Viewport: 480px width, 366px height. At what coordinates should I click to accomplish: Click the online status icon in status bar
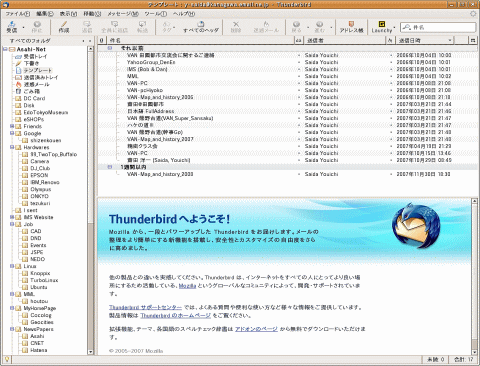click(6, 359)
